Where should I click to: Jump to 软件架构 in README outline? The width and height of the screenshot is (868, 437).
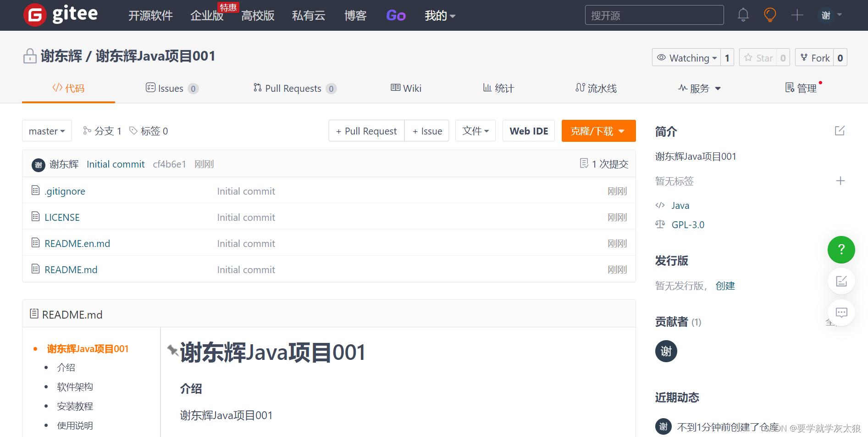pyautogui.click(x=75, y=387)
